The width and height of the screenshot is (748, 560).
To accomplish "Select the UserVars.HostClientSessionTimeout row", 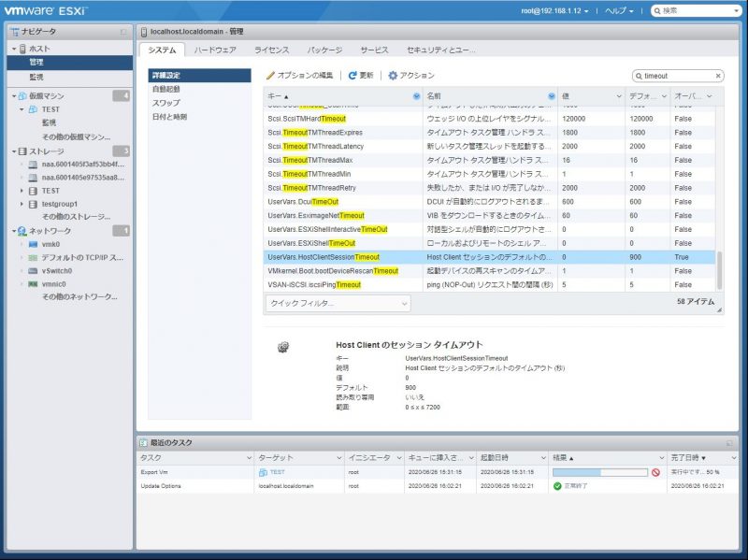I will (489, 257).
